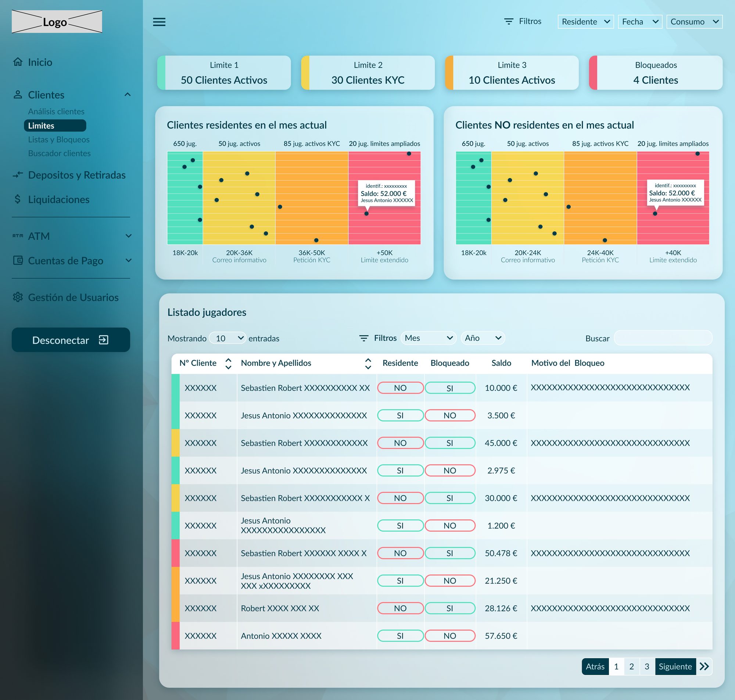Viewport: 735px width, 700px height.
Task: Expand the ATM section chevron
Action: pyautogui.click(x=128, y=236)
